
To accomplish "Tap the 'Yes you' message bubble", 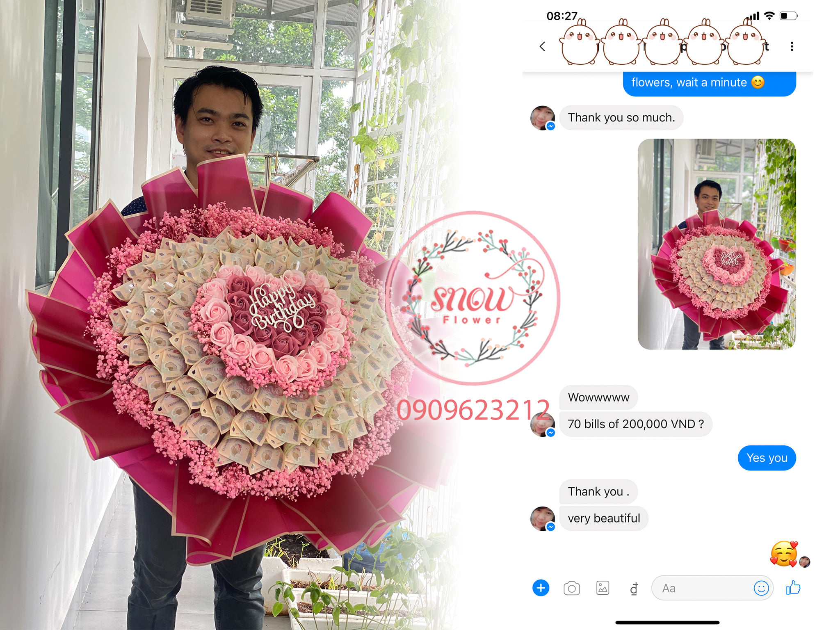I will (767, 458).
